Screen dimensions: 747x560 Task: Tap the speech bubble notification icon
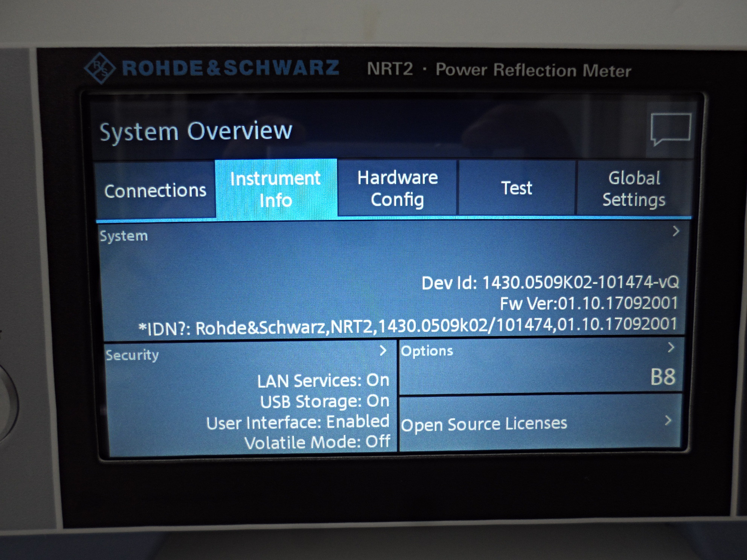[x=670, y=129]
